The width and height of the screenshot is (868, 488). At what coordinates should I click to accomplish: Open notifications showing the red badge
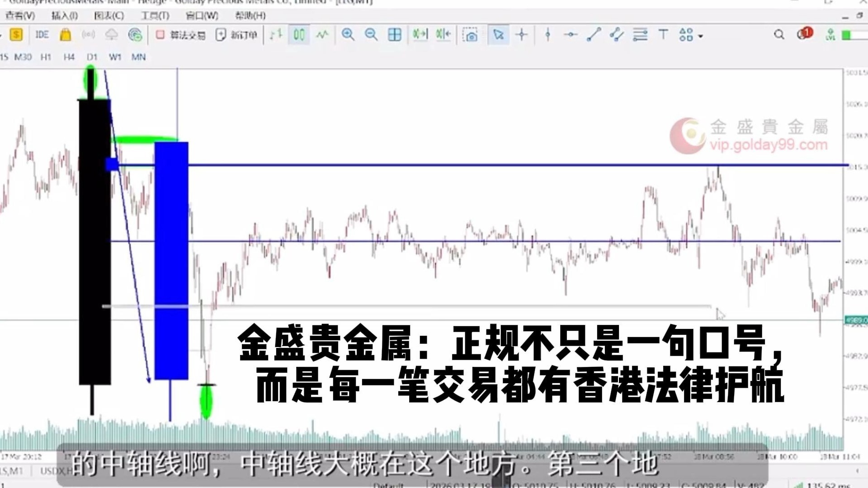pos(804,33)
